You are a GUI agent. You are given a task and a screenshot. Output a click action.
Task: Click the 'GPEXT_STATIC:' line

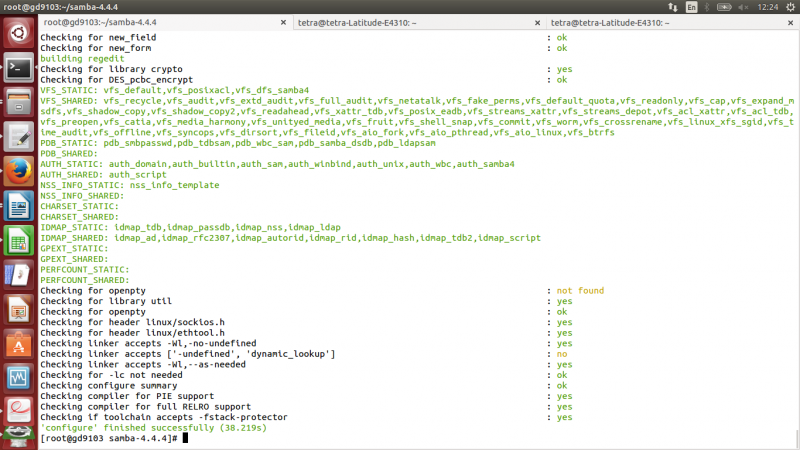click(74, 248)
